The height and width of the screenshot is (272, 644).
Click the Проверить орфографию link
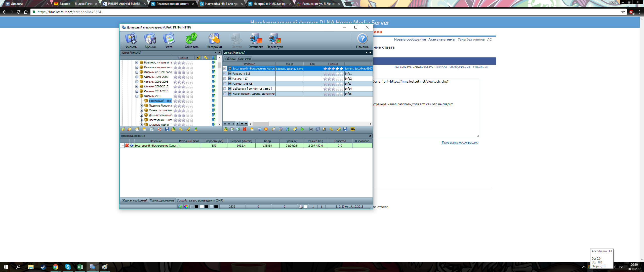pyautogui.click(x=460, y=143)
